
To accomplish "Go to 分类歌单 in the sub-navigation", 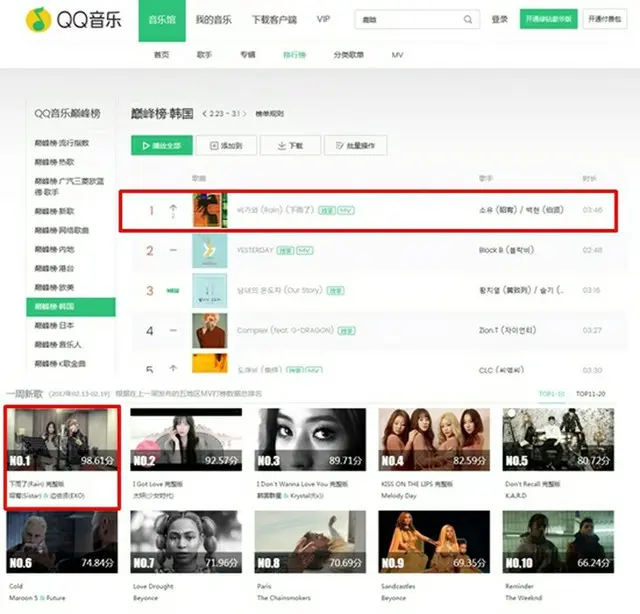I will click(x=349, y=55).
